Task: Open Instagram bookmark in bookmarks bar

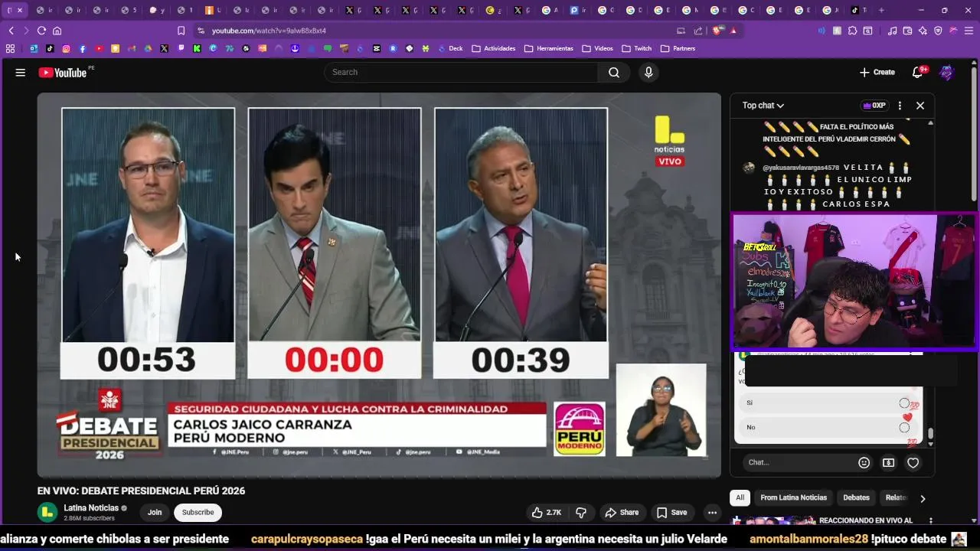Action: pyautogui.click(x=67, y=48)
